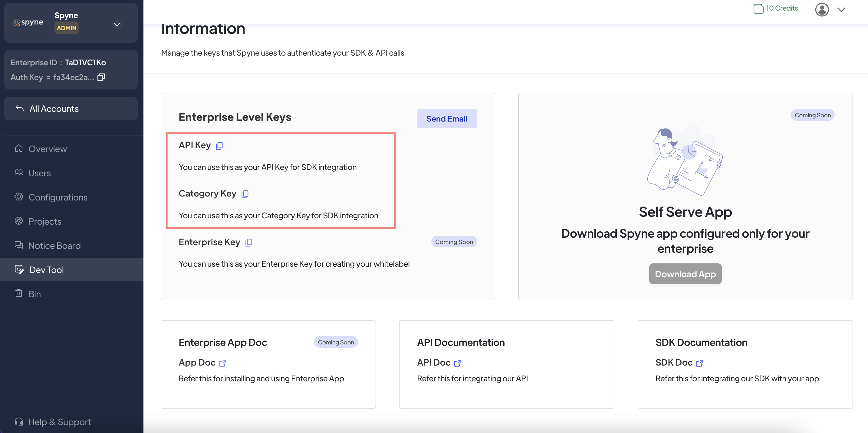This screenshot has height=433, width=868.
Task: Open Help & Support
Action: pyautogui.click(x=59, y=422)
